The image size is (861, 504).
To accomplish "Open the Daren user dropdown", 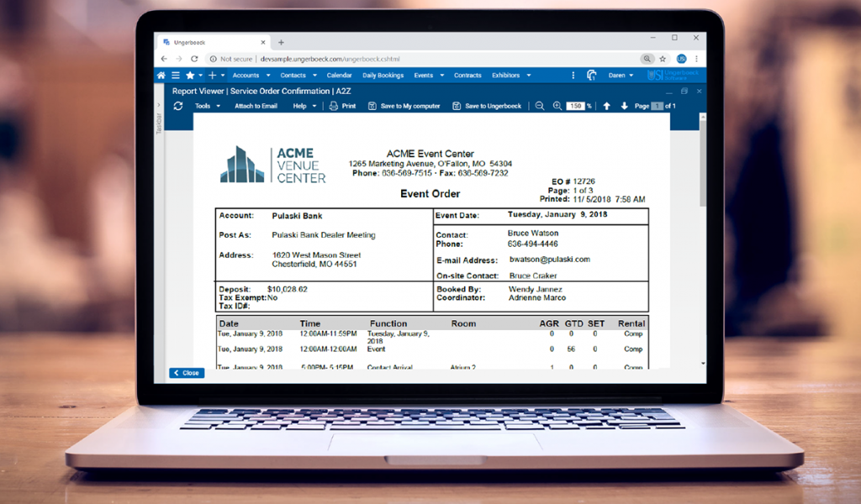I will point(621,76).
